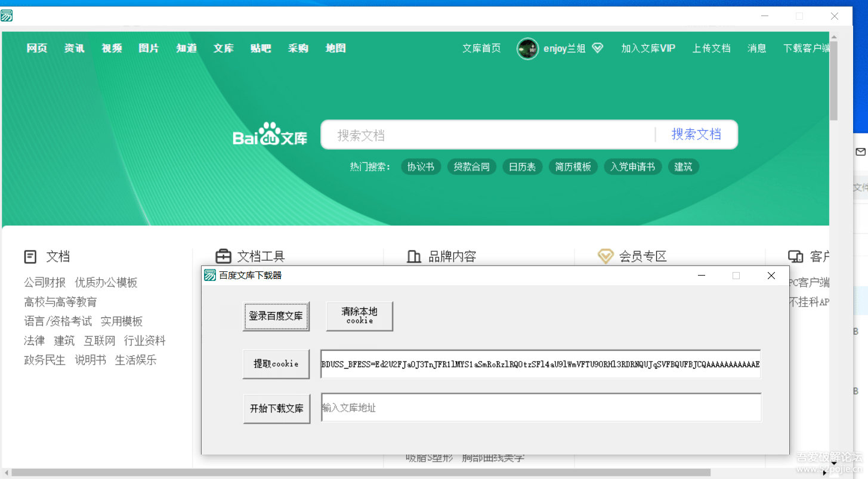
Task: Open the 语言/资格考试 category link
Action: tap(58, 322)
